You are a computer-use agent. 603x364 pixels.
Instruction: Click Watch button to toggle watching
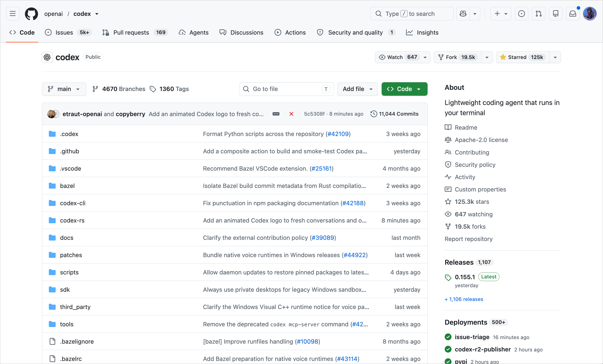point(402,57)
